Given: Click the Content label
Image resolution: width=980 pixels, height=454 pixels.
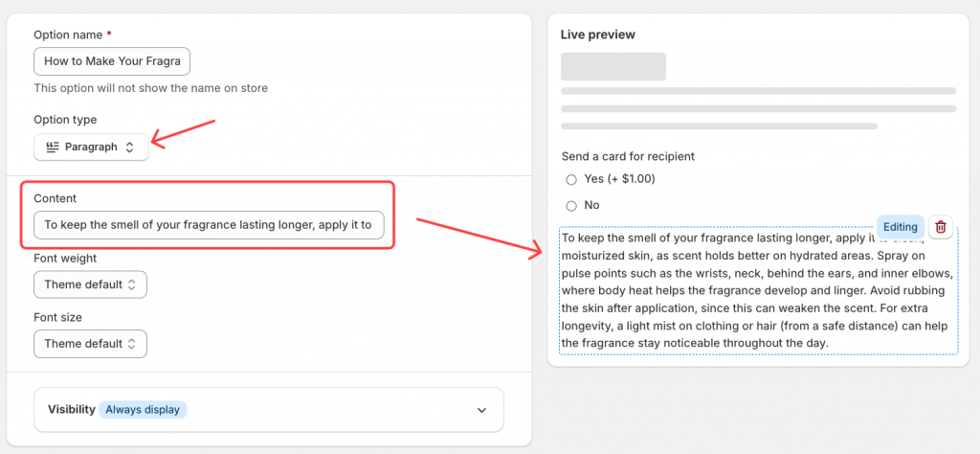Looking at the screenshot, I should pyautogui.click(x=55, y=198).
